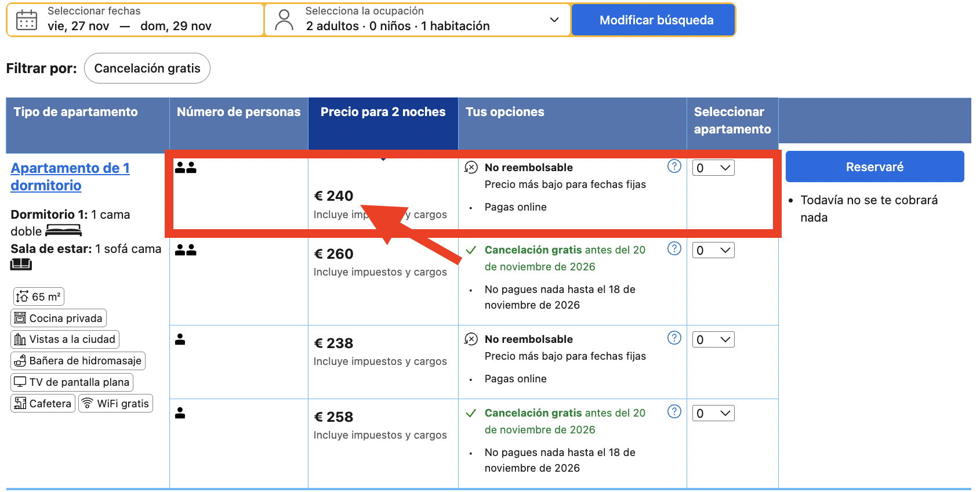
Task: Click the calendar icon for dates
Action: coord(27,20)
